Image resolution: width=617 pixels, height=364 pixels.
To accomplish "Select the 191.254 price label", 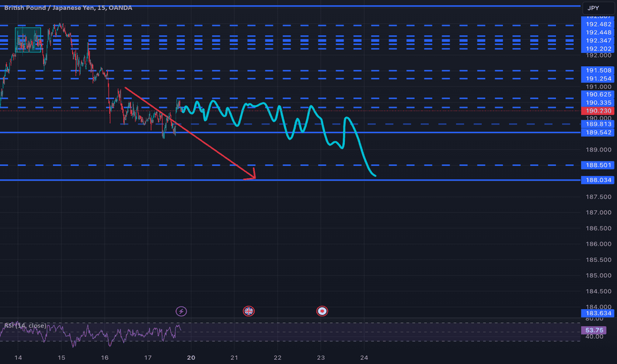I will coord(598,79).
